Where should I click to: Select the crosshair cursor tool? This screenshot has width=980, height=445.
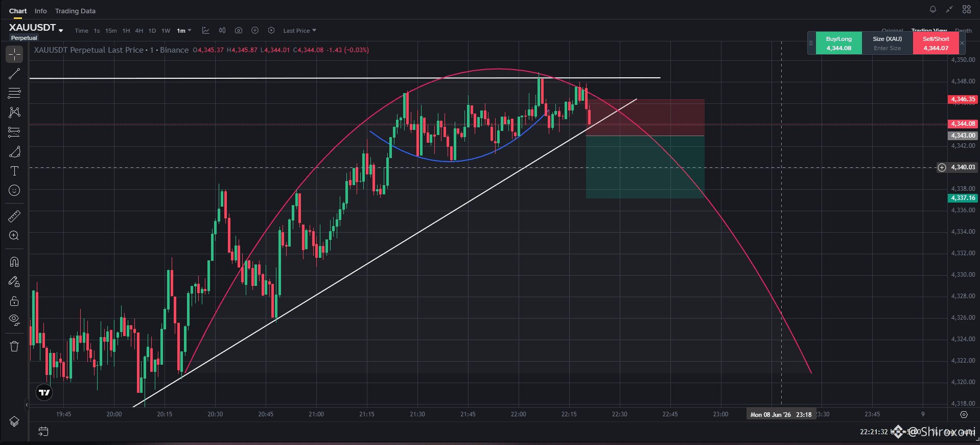(14, 54)
